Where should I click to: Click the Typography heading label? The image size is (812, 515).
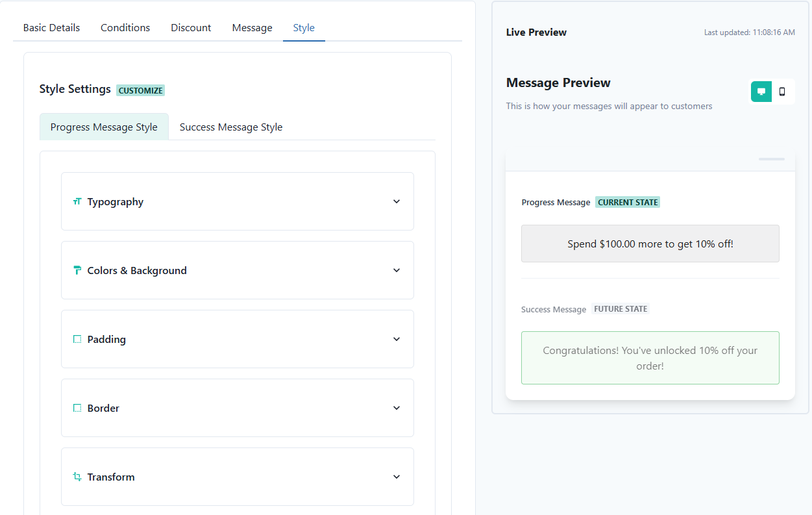coord(116,202)
